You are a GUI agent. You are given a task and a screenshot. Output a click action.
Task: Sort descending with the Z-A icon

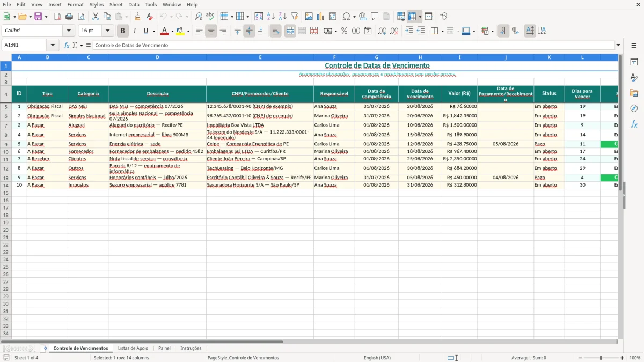pyautogui.click(x=282, y=17)
